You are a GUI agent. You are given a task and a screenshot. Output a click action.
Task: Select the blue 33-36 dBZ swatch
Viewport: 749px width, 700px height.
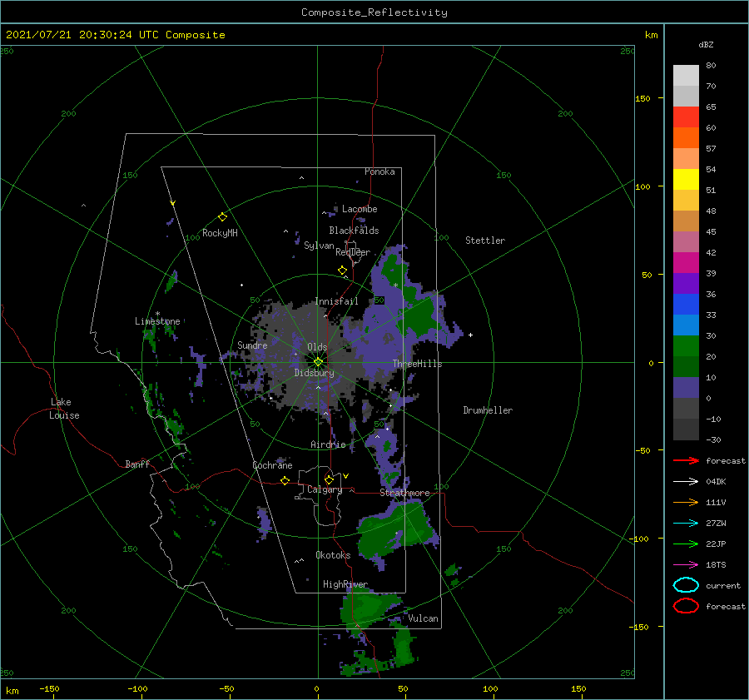686,305
